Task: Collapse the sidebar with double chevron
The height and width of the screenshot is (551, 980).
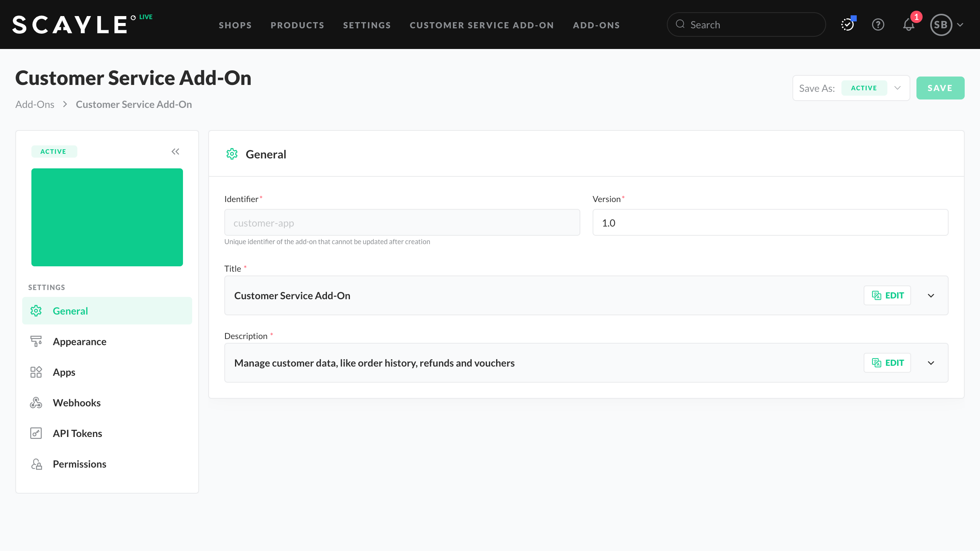Action: click(x=175, y=152)
